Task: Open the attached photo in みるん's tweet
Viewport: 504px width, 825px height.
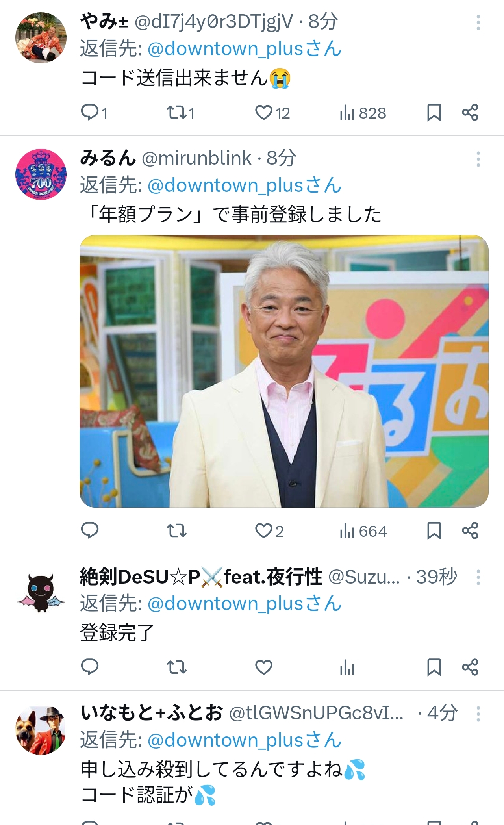Action: point(284,371)
